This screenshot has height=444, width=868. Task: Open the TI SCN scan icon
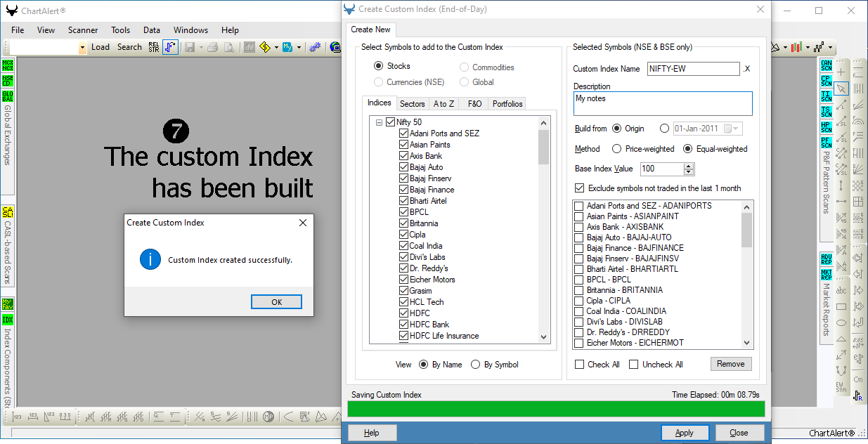[x=827, y=97]
